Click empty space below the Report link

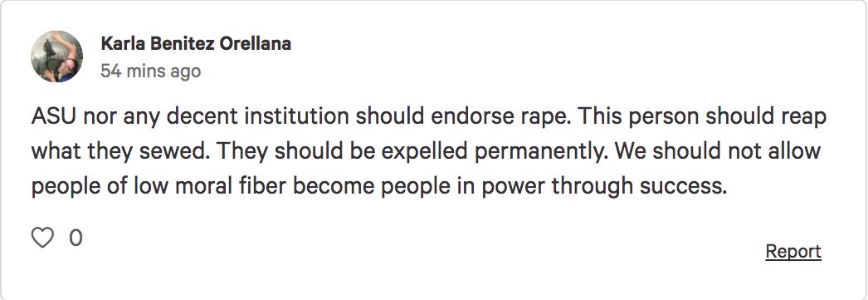coord(793,280)
